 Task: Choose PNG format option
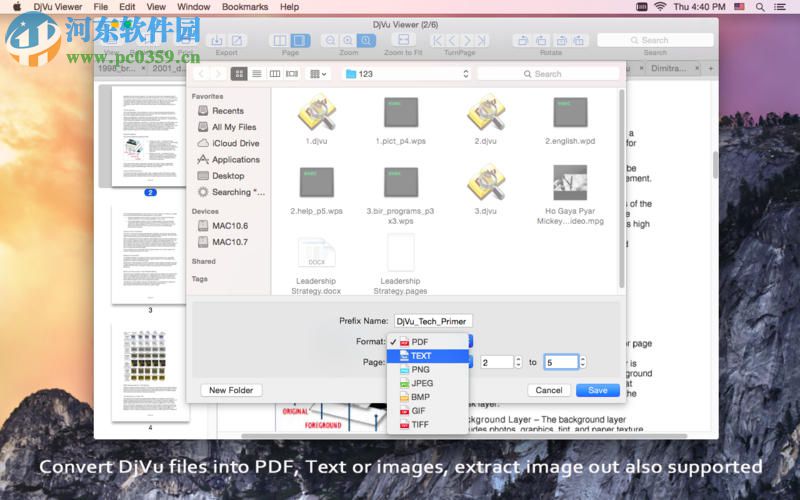tap(428, 369)
